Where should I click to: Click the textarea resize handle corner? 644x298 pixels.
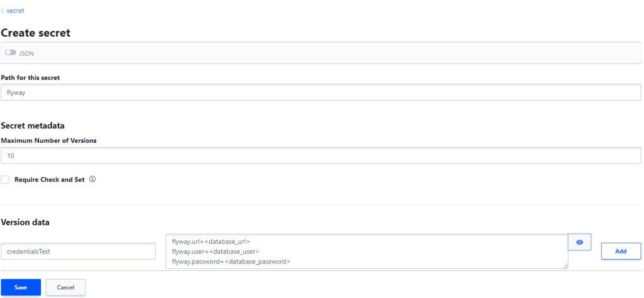pos(565,266)
